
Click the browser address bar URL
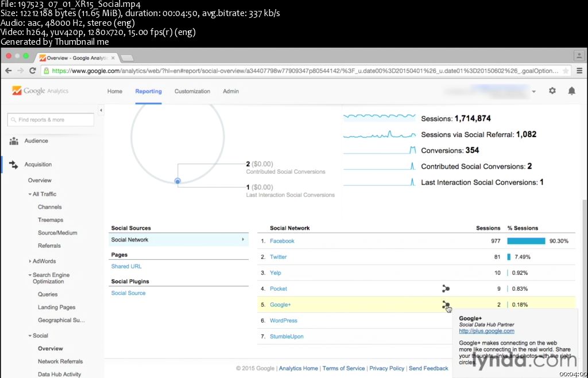pos(304,71)
